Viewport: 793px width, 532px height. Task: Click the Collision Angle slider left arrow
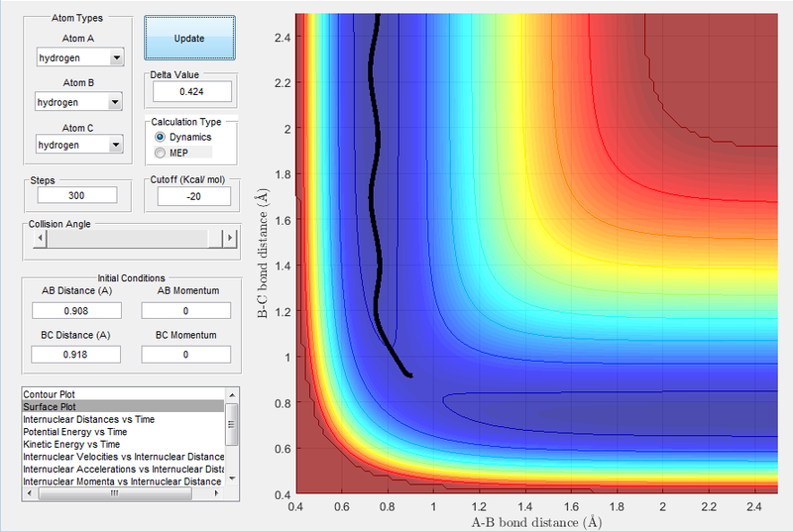coord(40,238)
